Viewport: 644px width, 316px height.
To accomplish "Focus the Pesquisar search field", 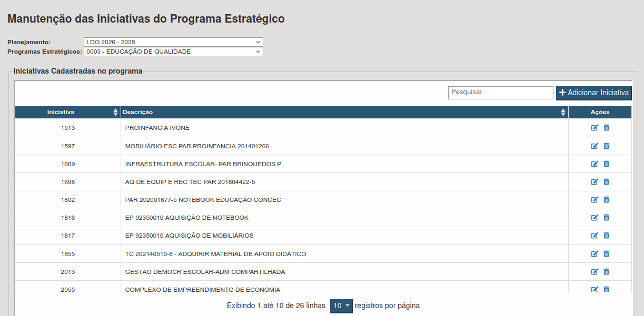I will pyautogui.click(x=500, y=92).
